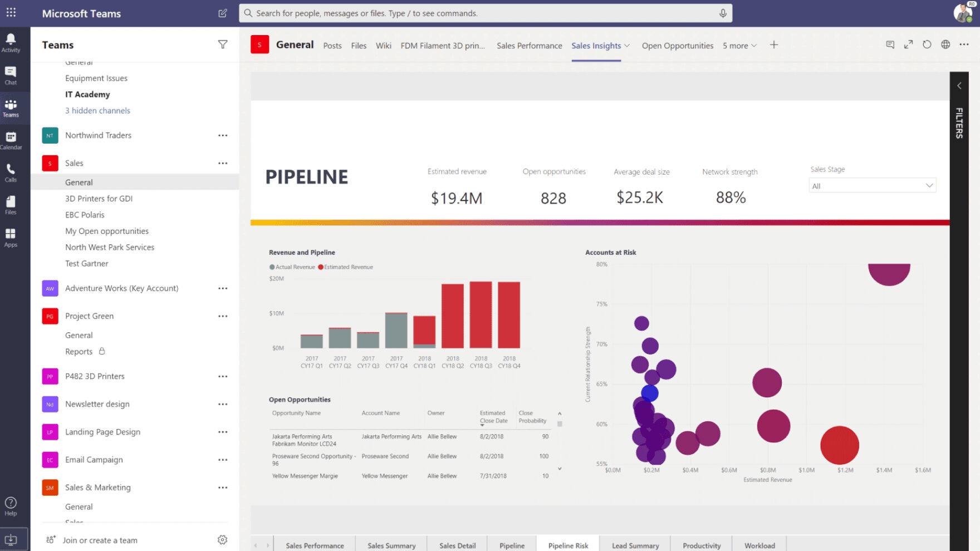Expand the collapsed Filters pane arrow
The height and width of the screenshot is (551, 980).
point(959,86)
